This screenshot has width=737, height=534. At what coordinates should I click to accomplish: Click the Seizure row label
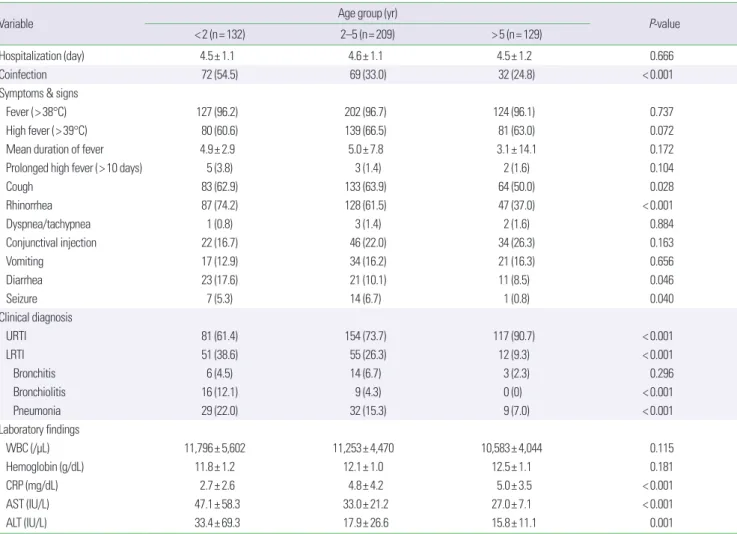21,298
